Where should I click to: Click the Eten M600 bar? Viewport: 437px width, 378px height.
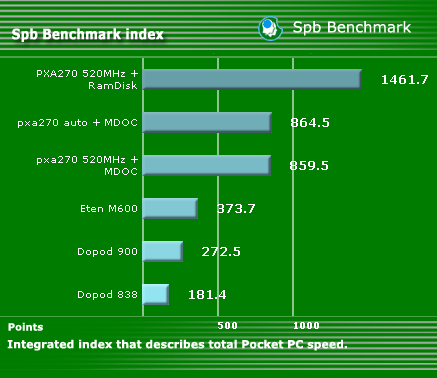170,208
